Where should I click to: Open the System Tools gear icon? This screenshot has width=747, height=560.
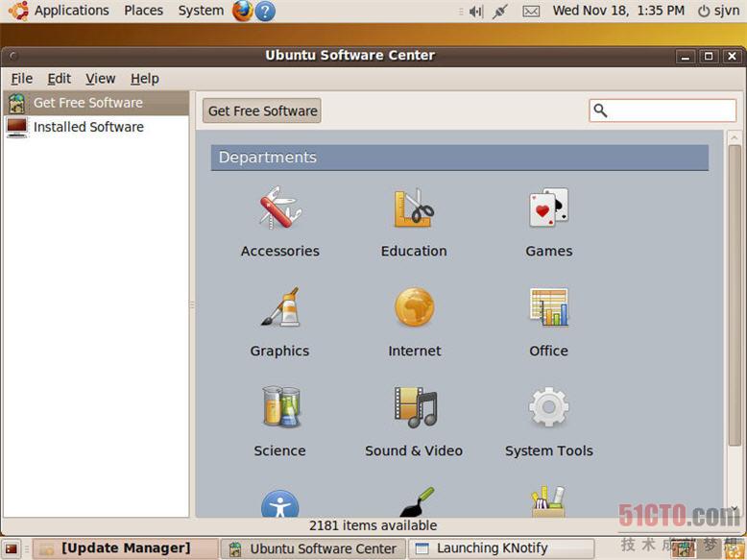(x=549, y=406)
